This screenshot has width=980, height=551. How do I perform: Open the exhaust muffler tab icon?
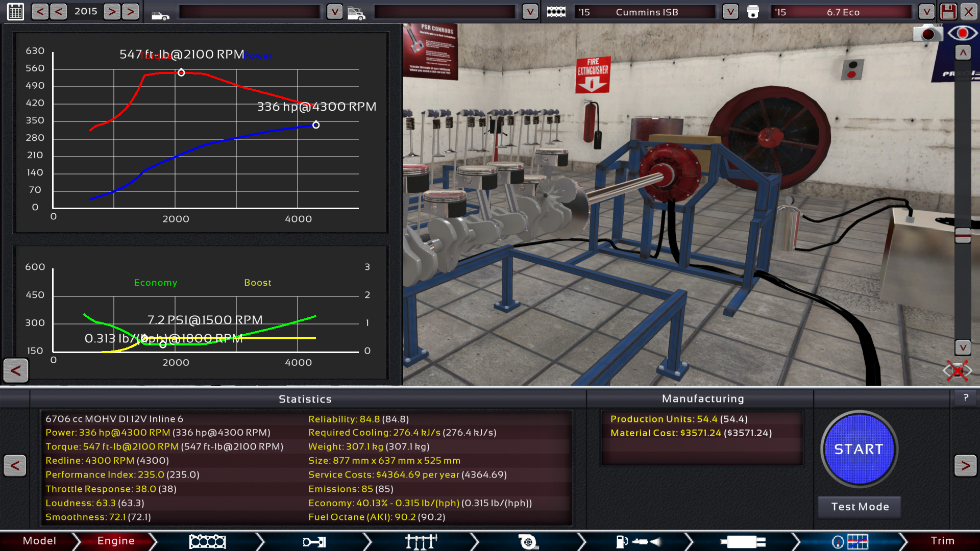[743, 541]
